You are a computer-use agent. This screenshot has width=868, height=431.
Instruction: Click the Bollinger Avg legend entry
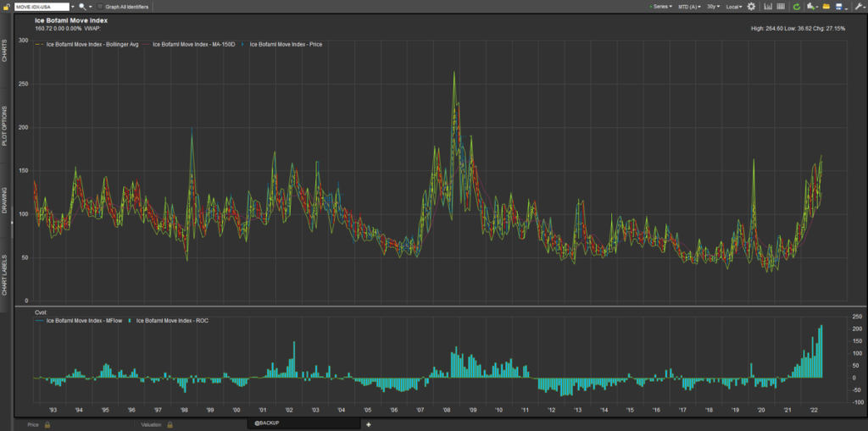pyautogui.click(x=94, y=44)
